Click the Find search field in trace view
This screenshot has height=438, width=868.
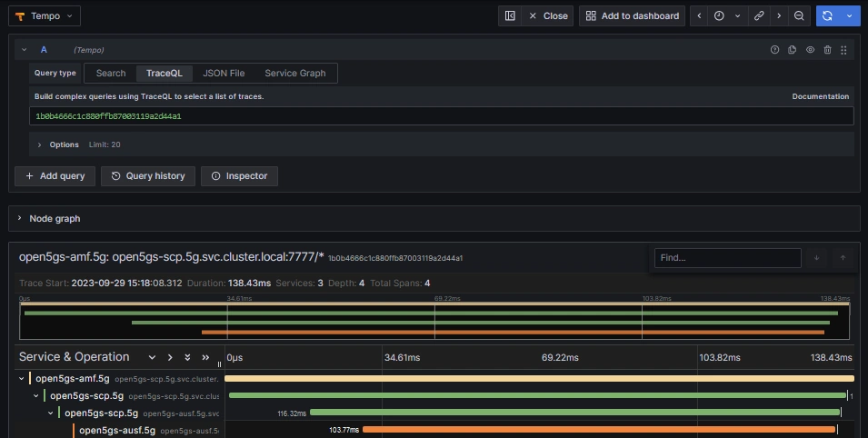coord(727,258)
